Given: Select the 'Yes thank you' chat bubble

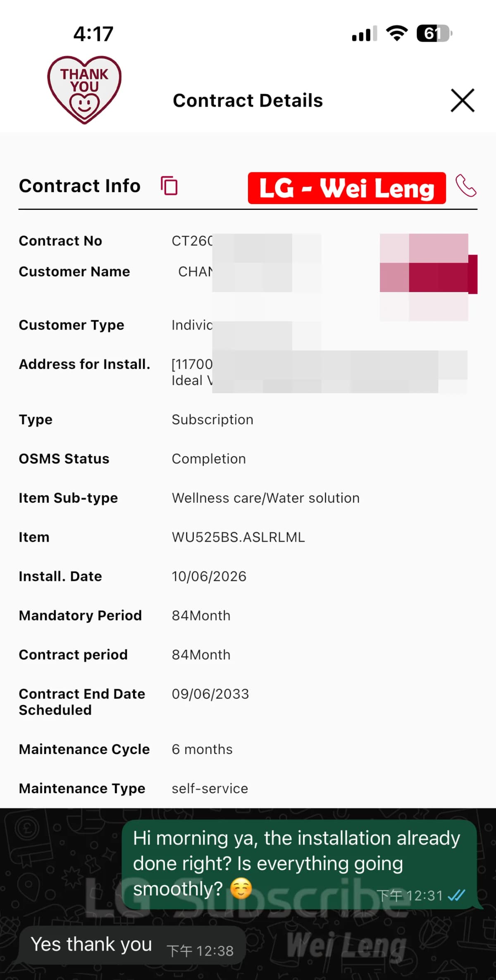Looking at the screenshot, I should [132, 945].
